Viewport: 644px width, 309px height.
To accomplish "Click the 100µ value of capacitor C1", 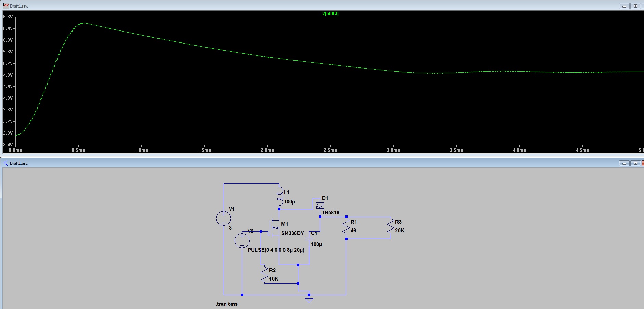I will pos(316,244).
